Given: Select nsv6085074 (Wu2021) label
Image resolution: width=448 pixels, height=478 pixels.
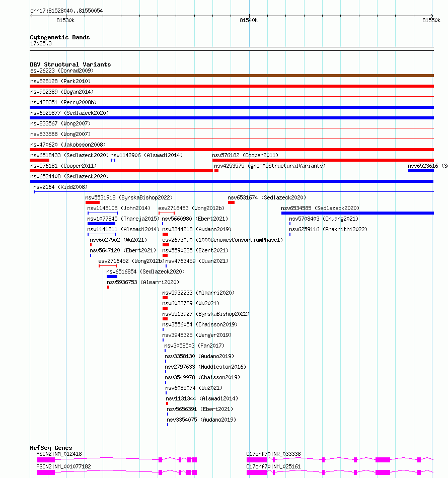Looking at the screenshot, I should click(x=194, y=388).
